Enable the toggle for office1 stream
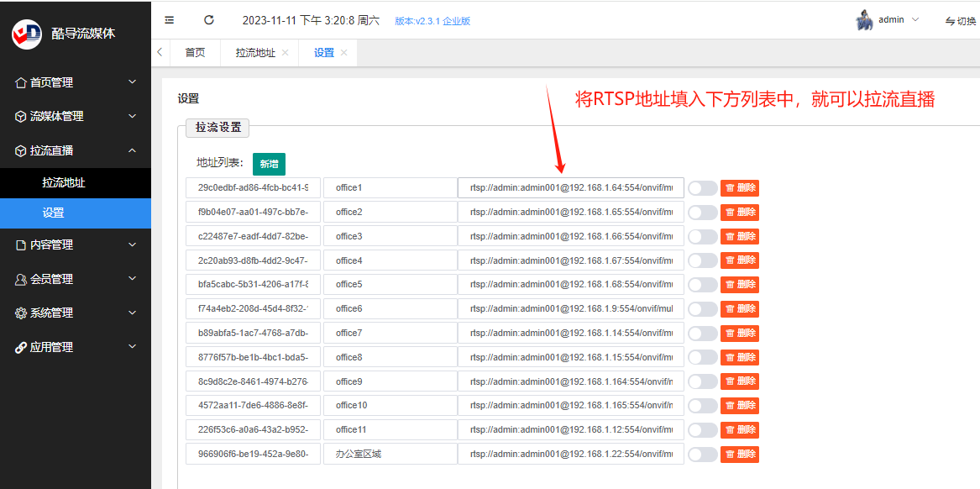Viewport: 980px width, 489px height. [x=703, y=188]
